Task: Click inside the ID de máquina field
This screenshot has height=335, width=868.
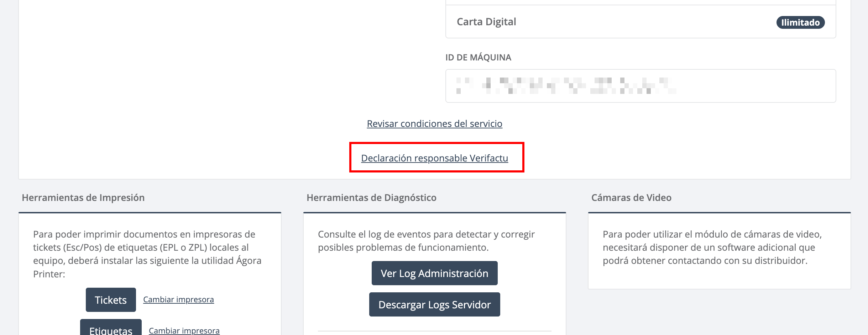Action: (640, 86)
